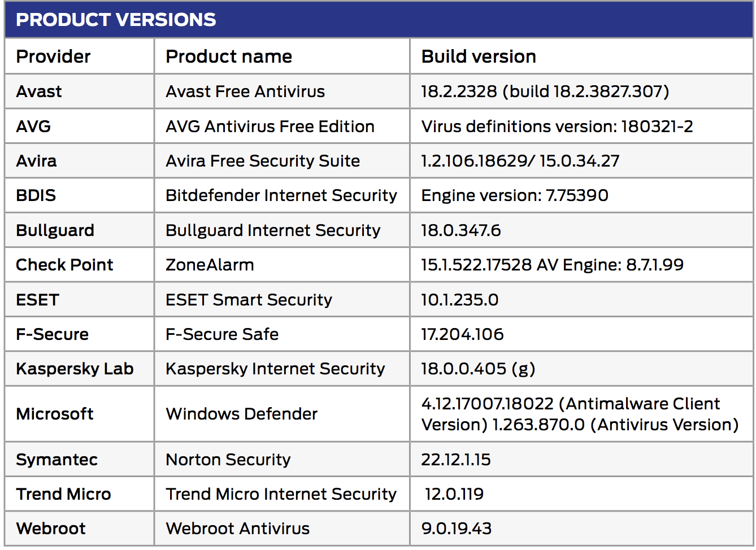This screenshot has height=550, width=756.
Task: Click the Webroot Antivirus cell
Action: point(237,529)
